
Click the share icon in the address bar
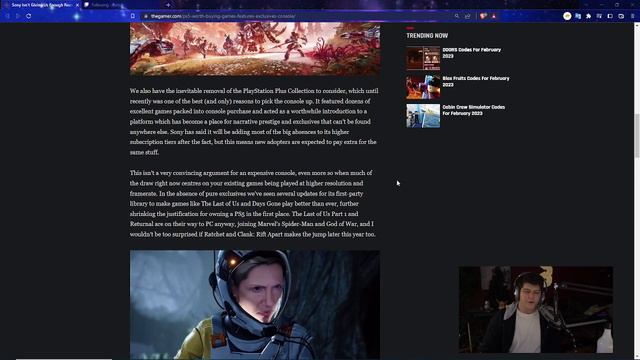(x=468, y=16)
